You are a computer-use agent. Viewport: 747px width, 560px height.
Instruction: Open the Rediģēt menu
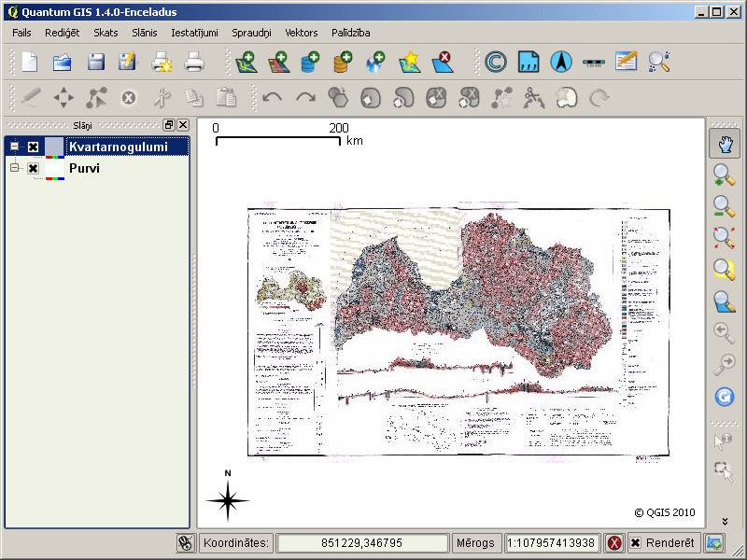click(x=62, y=33)
